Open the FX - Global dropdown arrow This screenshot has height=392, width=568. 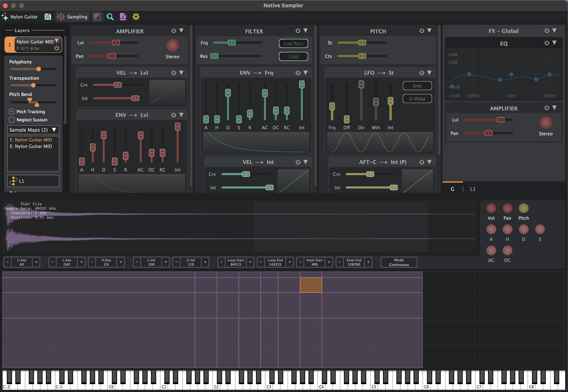click(x=554, y=30)
